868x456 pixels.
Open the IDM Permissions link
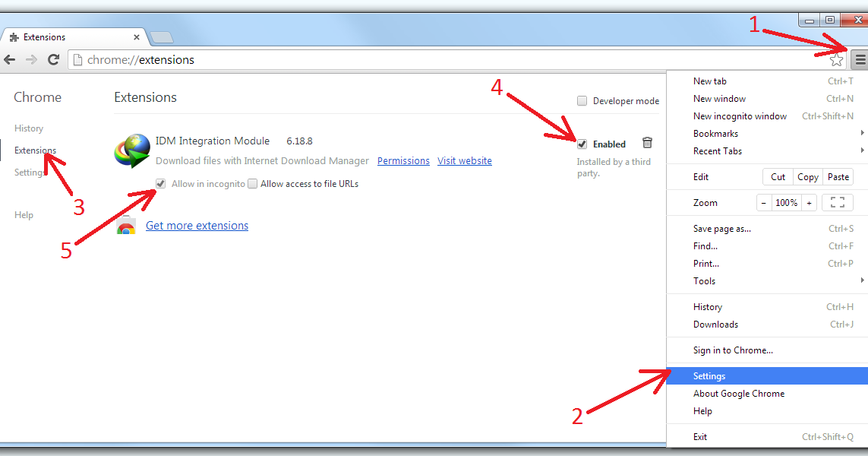[403, 160]
